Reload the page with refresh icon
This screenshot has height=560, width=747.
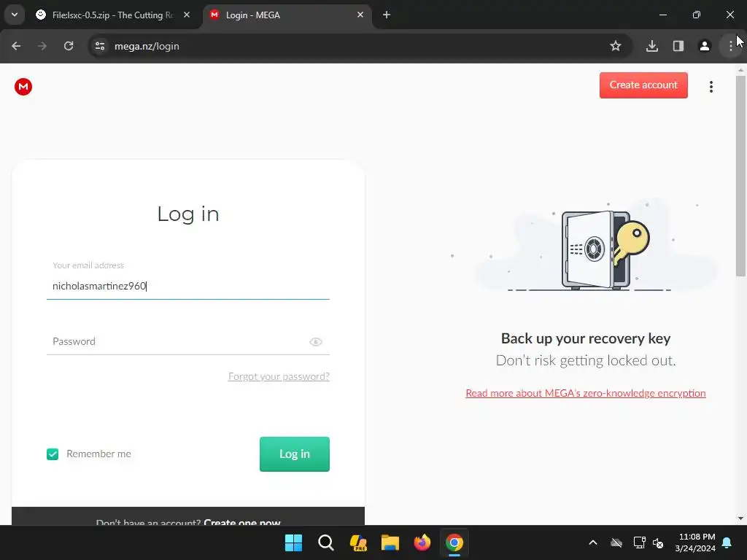click(69, 46)
